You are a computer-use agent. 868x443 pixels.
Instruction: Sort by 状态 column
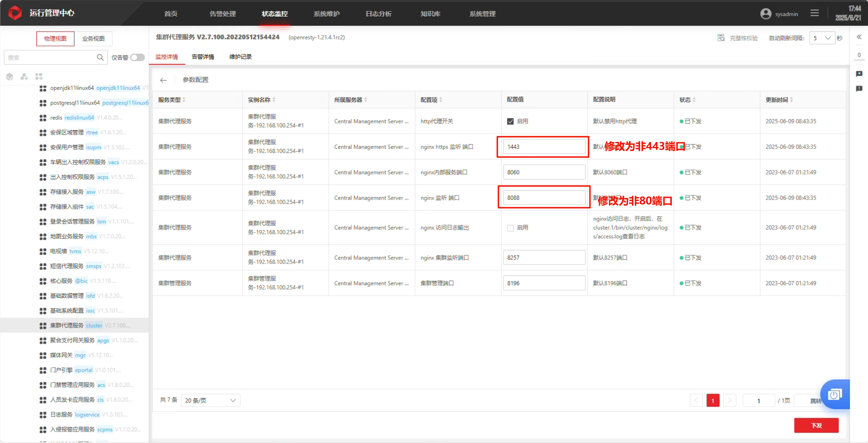coord(694,100)
